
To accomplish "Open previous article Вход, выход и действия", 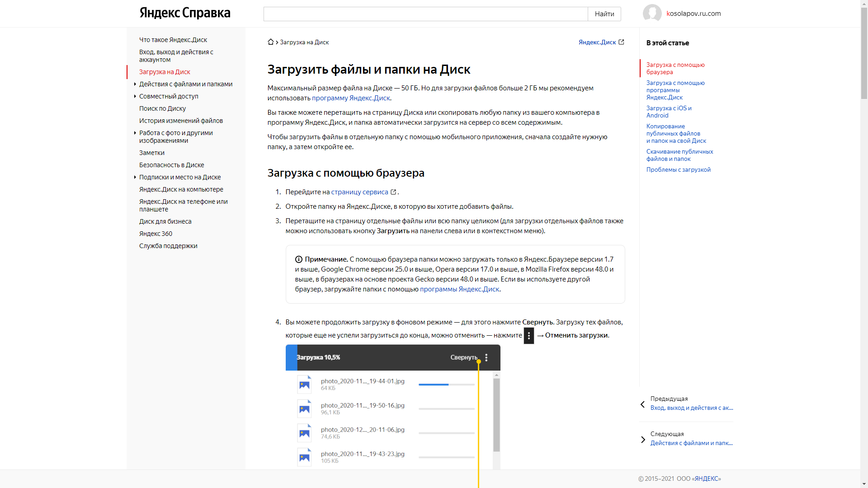I will tap(692, 408).
